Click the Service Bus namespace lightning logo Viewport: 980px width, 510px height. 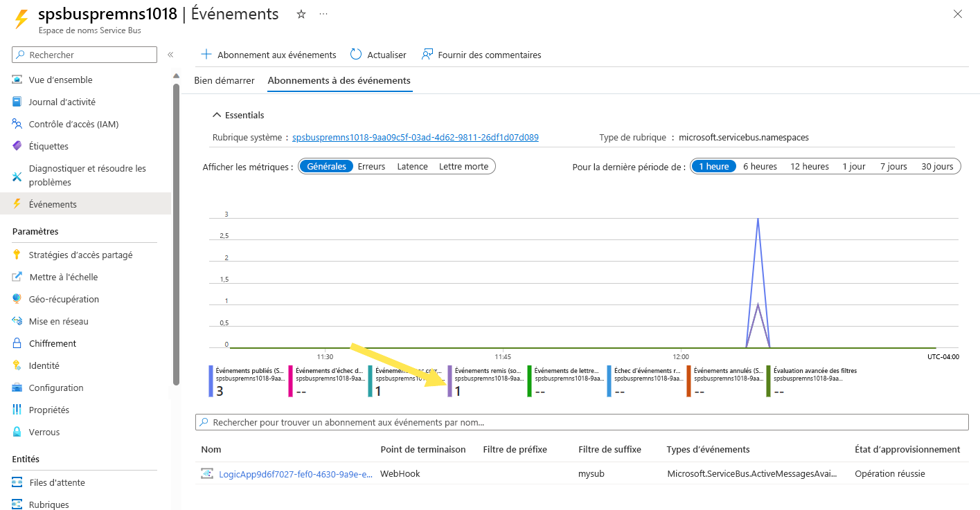tap(21, 19)
